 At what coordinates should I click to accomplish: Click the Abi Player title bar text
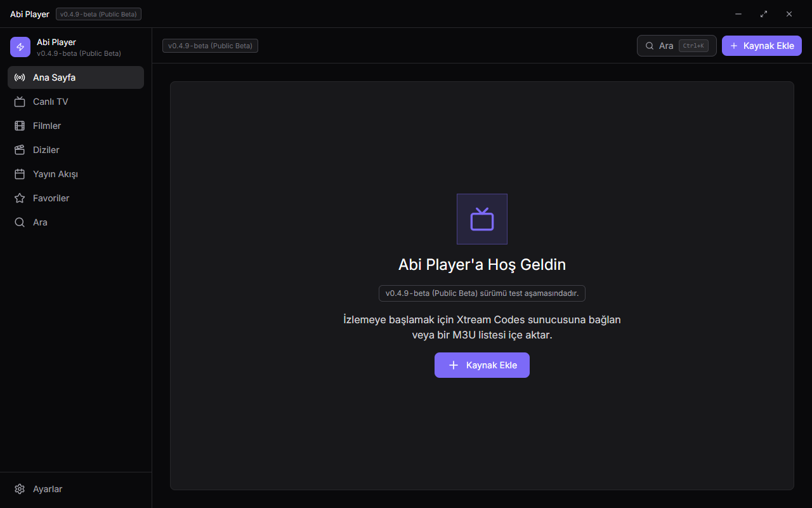(x=30, y=14)
